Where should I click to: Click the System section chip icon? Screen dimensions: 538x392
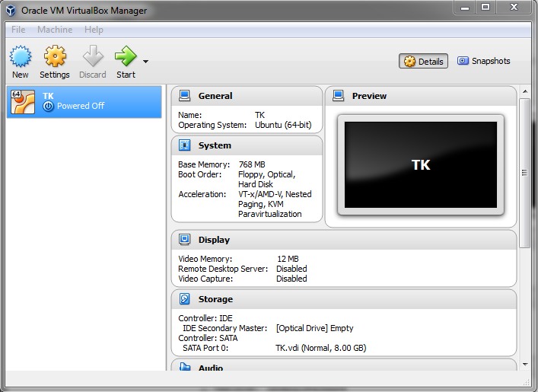coord(184,145)
